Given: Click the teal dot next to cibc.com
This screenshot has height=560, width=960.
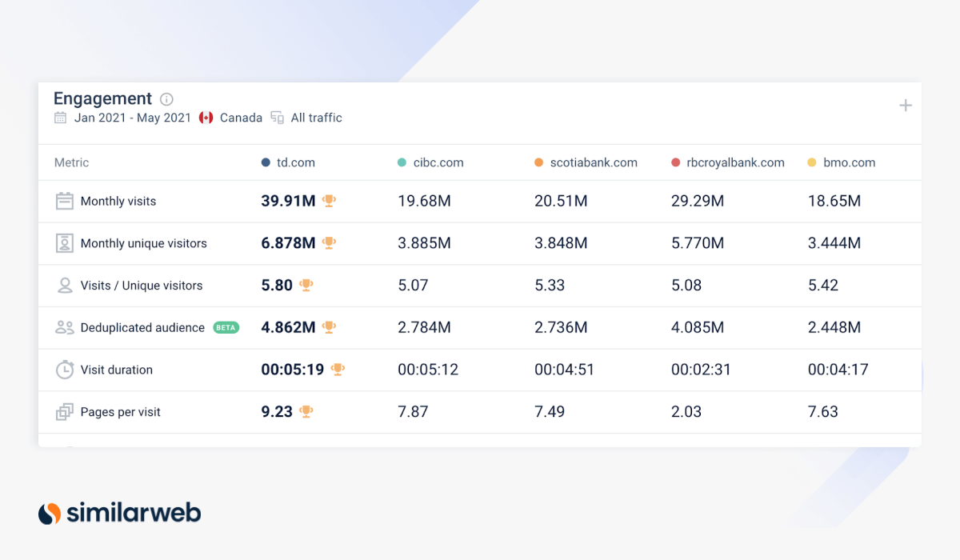Looking at the screenshot, I should (402, 162).
